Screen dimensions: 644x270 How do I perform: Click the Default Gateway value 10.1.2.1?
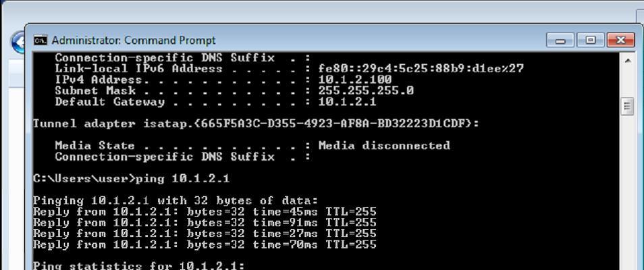tap(348, 101)
